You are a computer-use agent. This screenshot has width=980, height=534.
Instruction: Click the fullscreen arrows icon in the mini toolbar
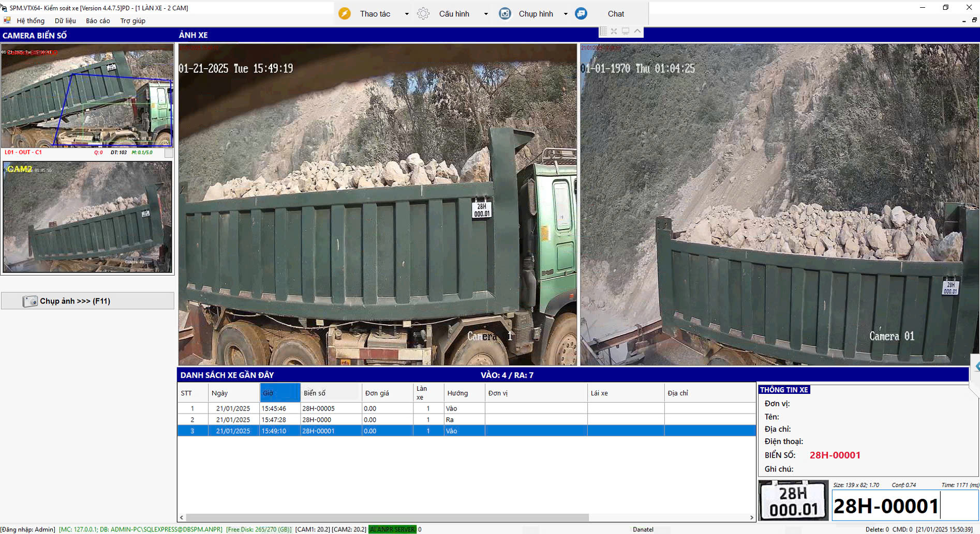[614, 32]
